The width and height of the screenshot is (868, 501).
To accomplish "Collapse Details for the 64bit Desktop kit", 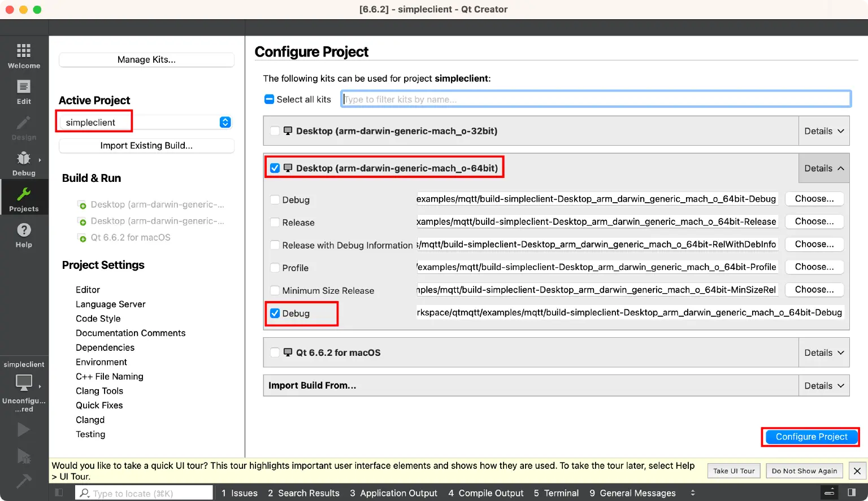I will pyautogui.click(x=823, y=168).
